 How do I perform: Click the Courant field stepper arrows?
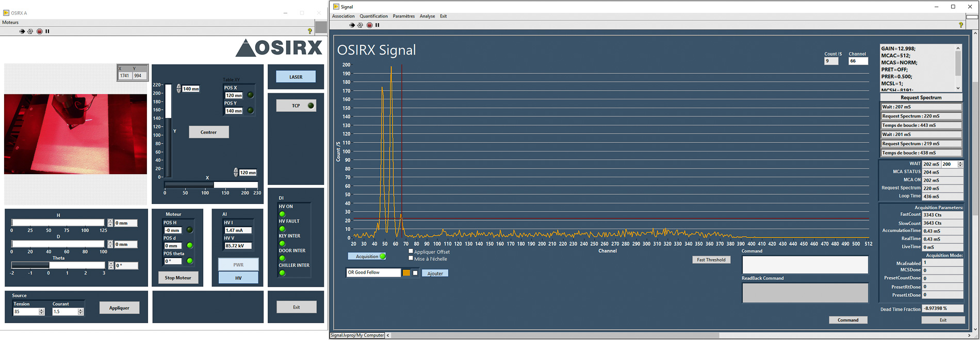point(80,312)
